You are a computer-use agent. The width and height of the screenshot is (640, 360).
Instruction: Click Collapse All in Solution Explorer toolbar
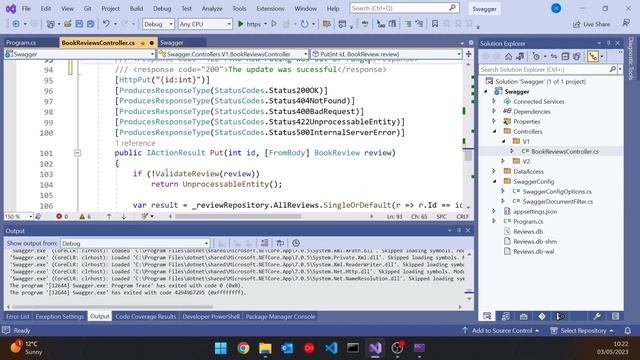point(565,56)
